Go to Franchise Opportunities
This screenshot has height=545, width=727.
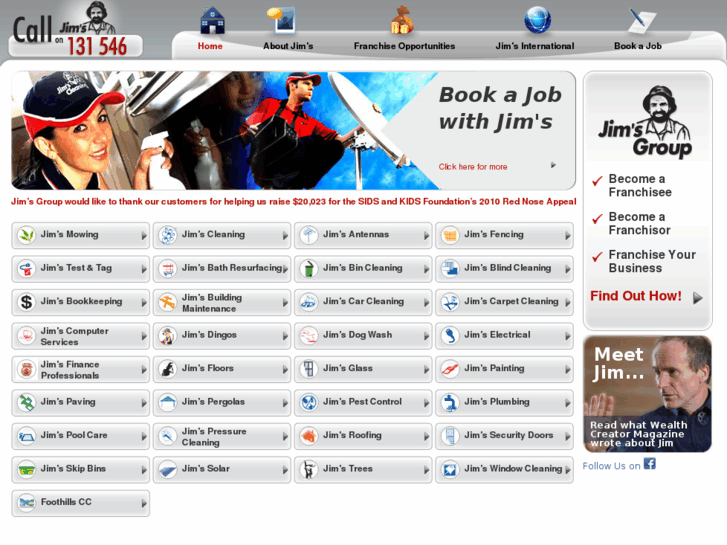click(x=404, y=46)
